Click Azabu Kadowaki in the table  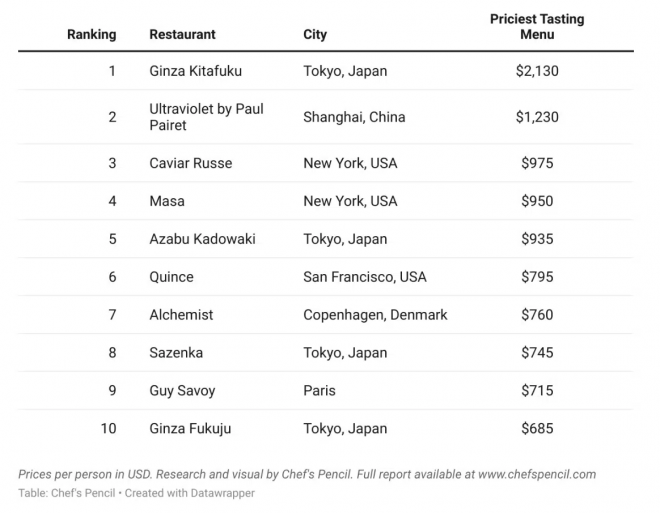[202, 239]
